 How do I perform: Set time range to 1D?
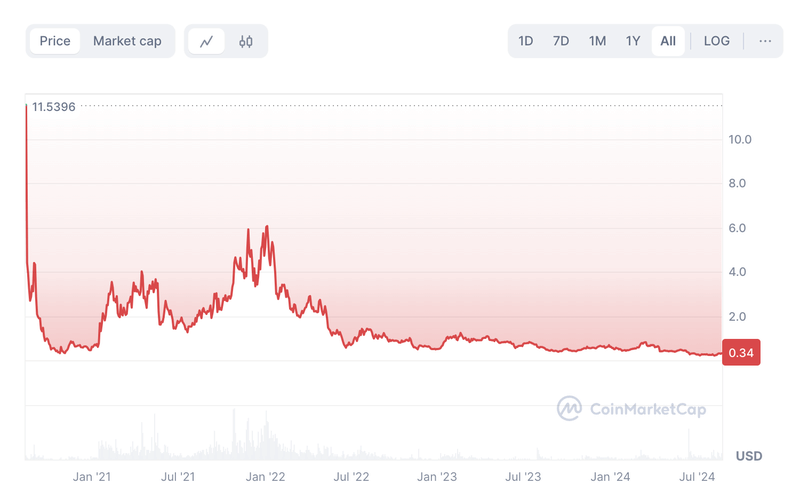coord(526,41)
